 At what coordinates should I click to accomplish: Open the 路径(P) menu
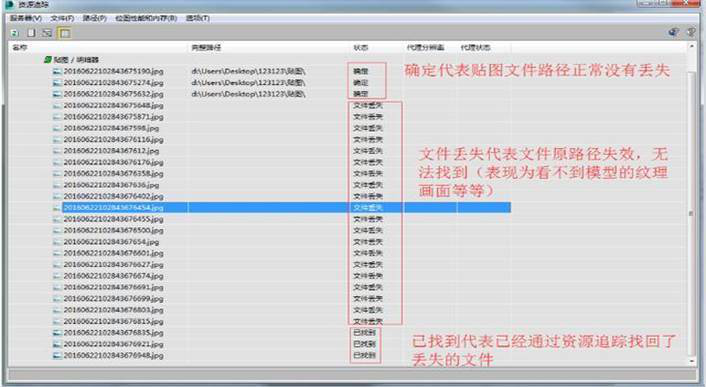[x=95, y=18]
